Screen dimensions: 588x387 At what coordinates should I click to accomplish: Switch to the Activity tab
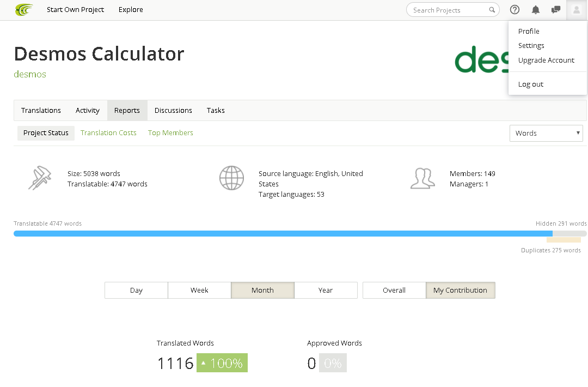[87, 110]
